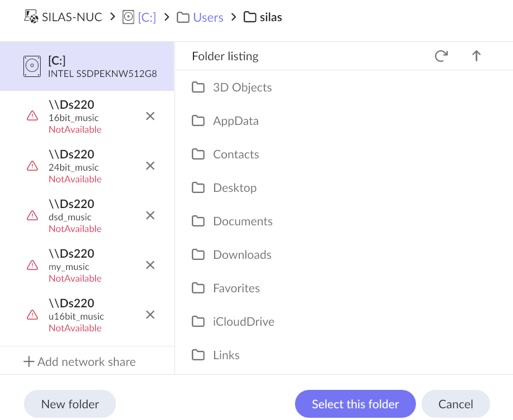Remove the dsd_music network share
The width and height of the screenshot is (513, 420).
coord(150,215)
